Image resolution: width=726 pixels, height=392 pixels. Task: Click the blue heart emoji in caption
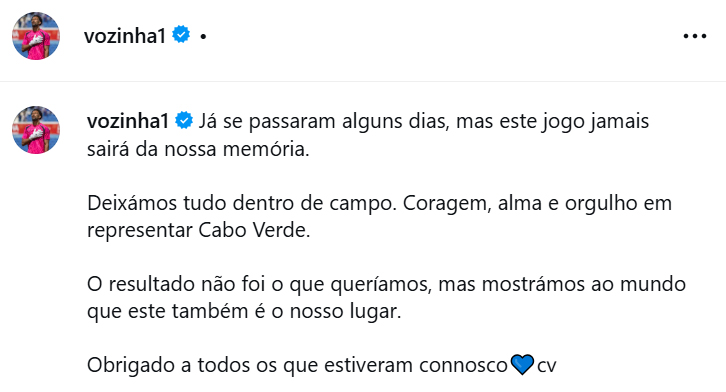pyautogui.click(x=522, y=365)
